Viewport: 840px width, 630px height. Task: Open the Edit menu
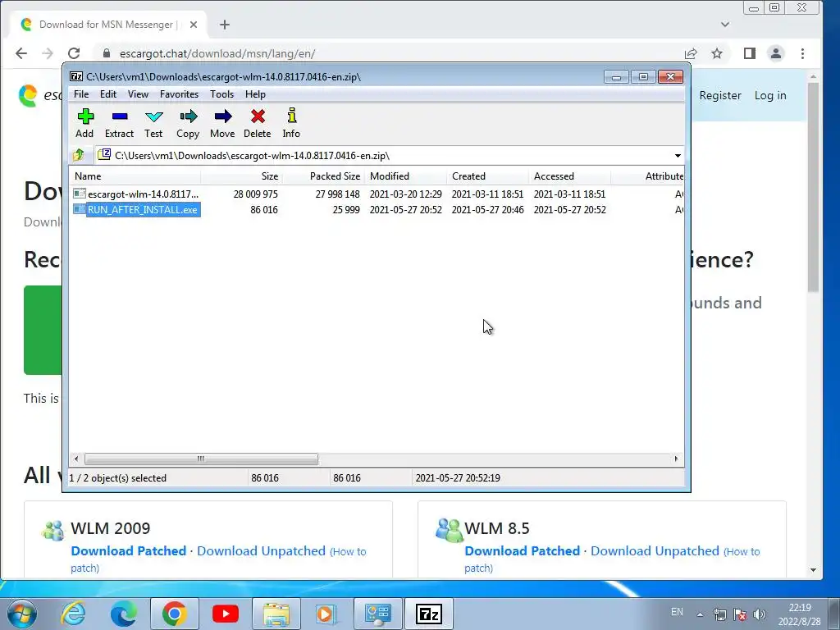tap(108, 94)
